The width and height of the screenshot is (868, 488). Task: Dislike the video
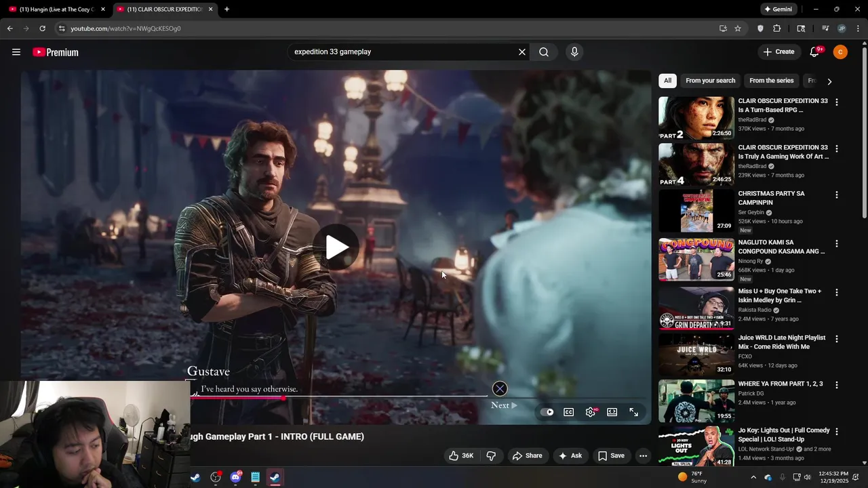(492, 455)
